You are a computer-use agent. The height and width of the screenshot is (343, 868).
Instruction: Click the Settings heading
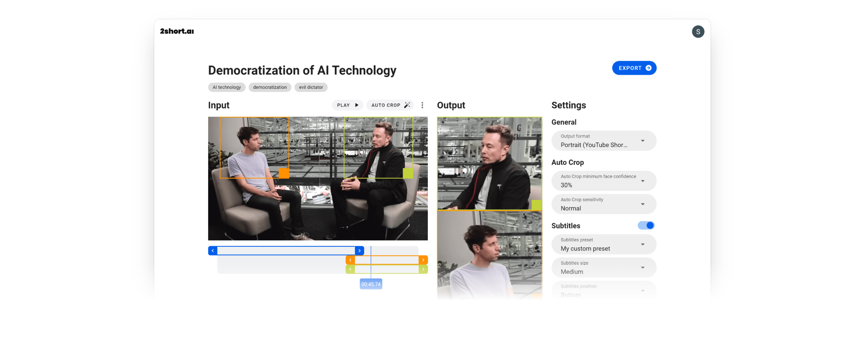coord(568,105)
